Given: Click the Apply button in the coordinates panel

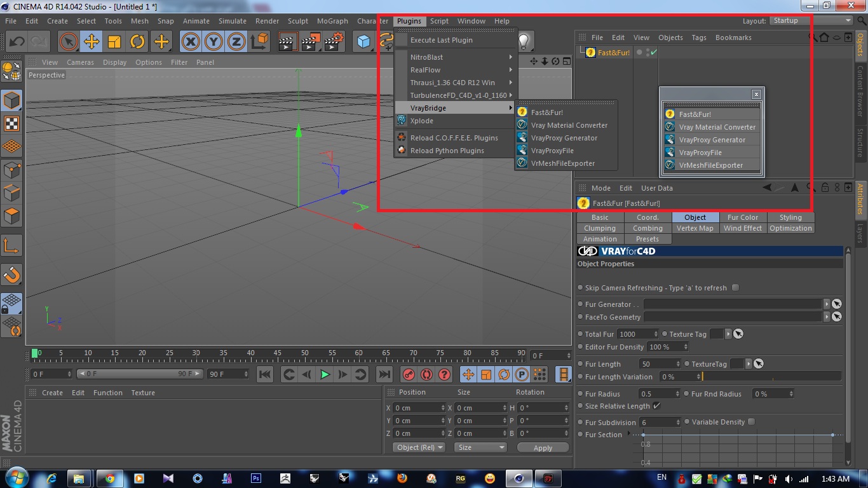Looking at the screenshot, I should pyautogui.click(x=543, y=448).
